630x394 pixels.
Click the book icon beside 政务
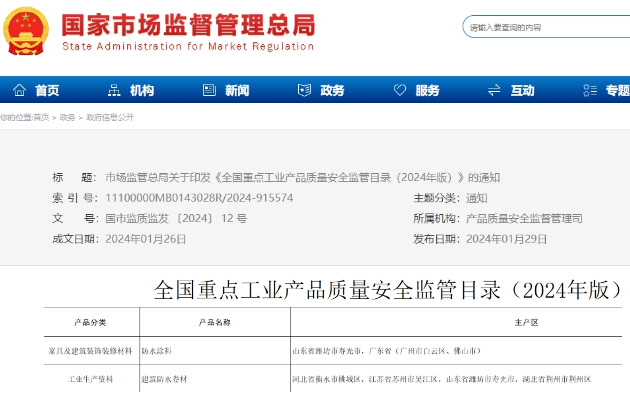[x=304, y=90]
